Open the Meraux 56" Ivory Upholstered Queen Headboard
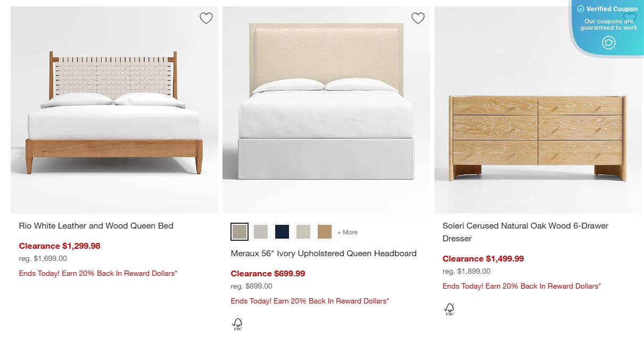Viewport: 644px width, 346px height. tap(323, 254)
